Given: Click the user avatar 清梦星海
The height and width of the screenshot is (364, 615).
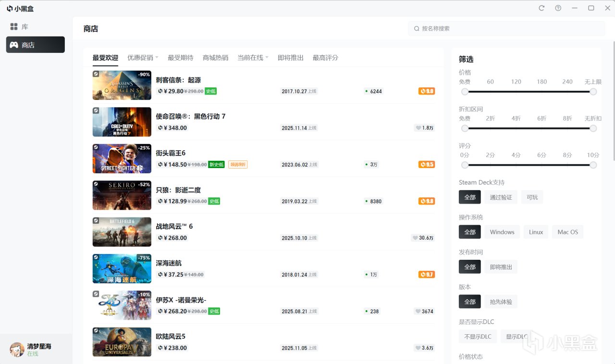Looking at the screenshot, I should 17,350.
